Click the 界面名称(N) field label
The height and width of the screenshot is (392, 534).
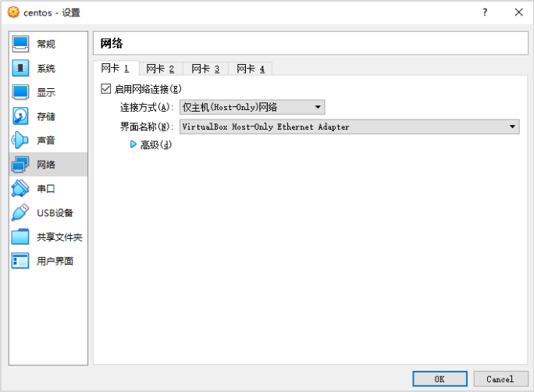click(147, 127)
